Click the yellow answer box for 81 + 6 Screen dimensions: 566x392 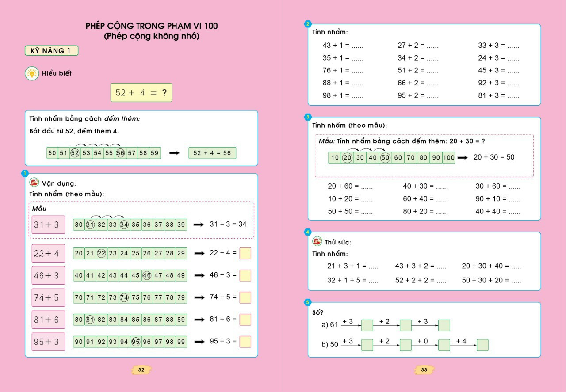(245, 320)
